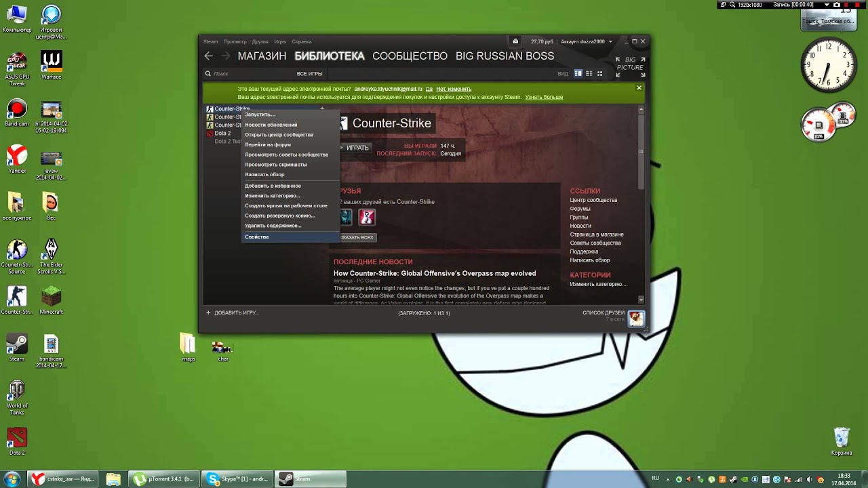Choose Просмотреть скриншоты in context menu
This screenshot has width=868, height=488.
pyautogui.click(x=290, y=164)
